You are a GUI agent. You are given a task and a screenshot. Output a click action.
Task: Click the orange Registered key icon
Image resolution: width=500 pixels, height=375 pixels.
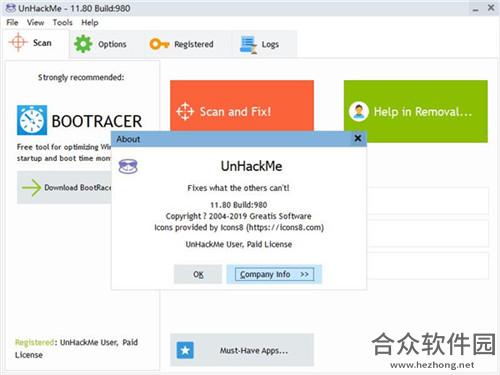159,44
